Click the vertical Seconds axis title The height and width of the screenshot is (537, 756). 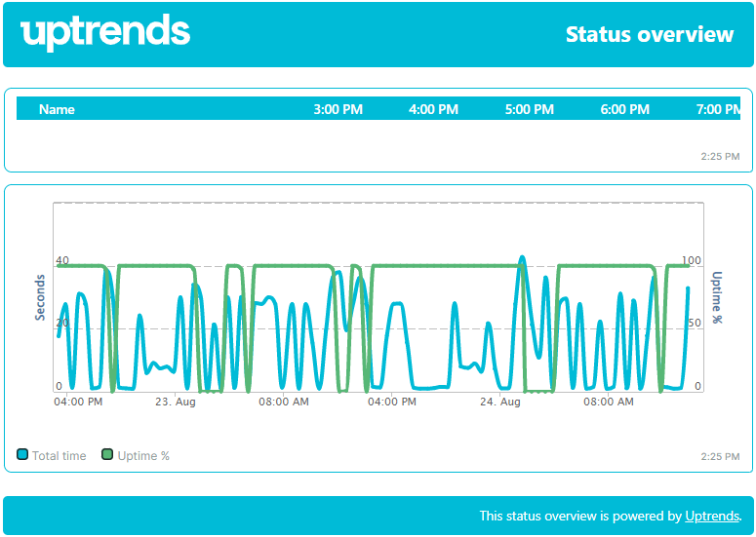click(x=40, y=297)
